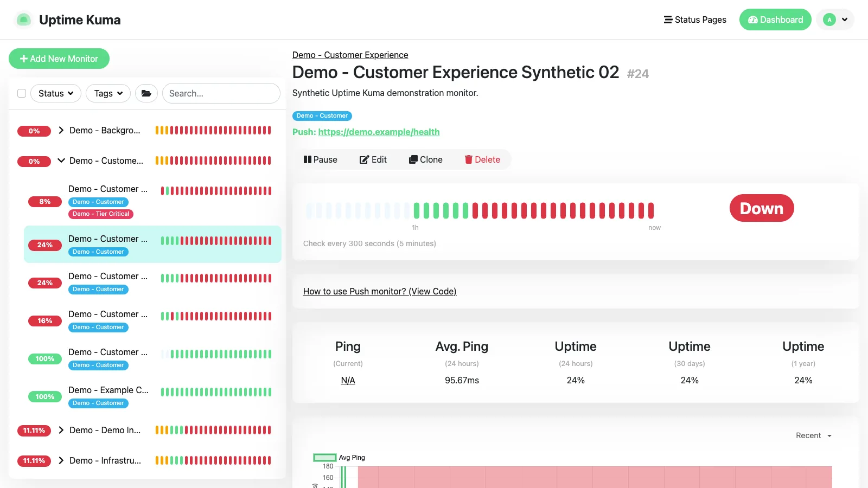The image size is (868, 488).
Task: Expand the Demo - Infrastru... group
Action: [61, 460]
